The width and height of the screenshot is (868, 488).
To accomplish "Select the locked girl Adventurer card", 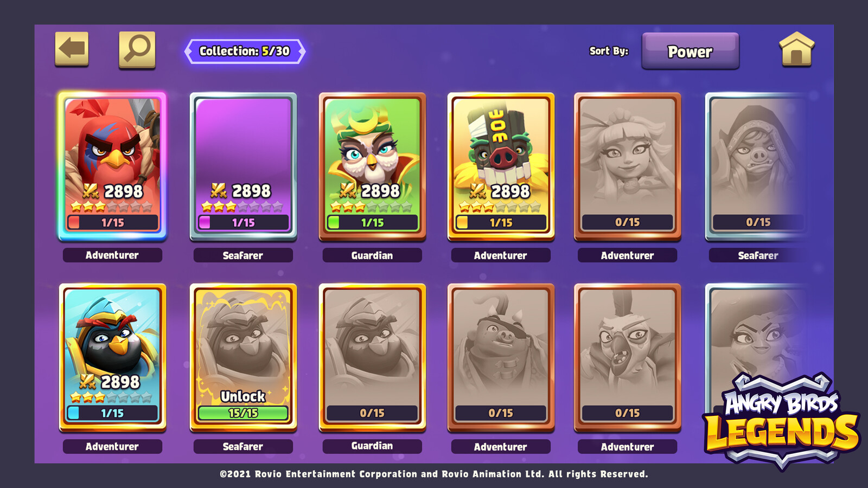I will click(x=627, y=166).
